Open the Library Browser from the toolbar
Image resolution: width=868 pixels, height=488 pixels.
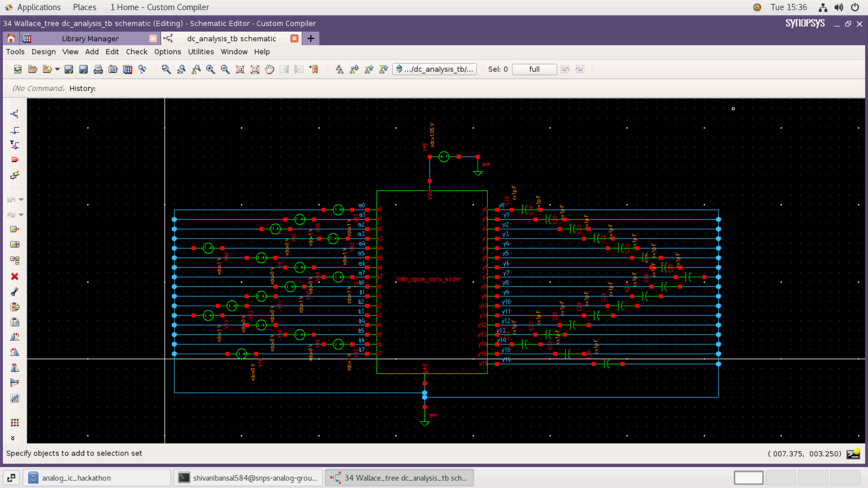(x=127, y=69)
